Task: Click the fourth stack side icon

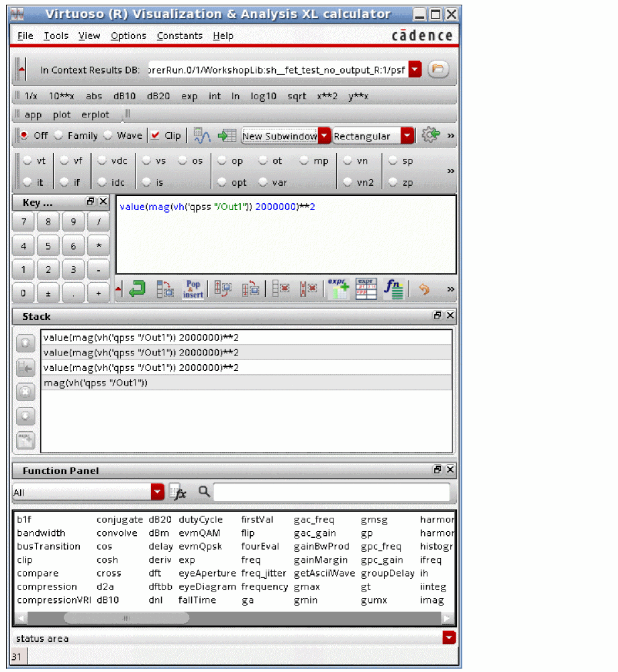Action: 25,416
